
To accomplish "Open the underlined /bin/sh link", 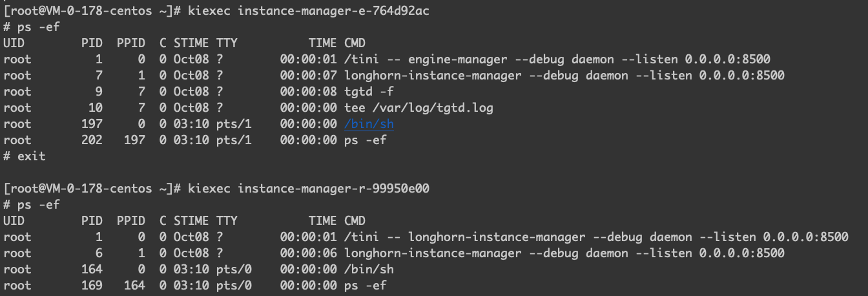I will coord(369,124).
